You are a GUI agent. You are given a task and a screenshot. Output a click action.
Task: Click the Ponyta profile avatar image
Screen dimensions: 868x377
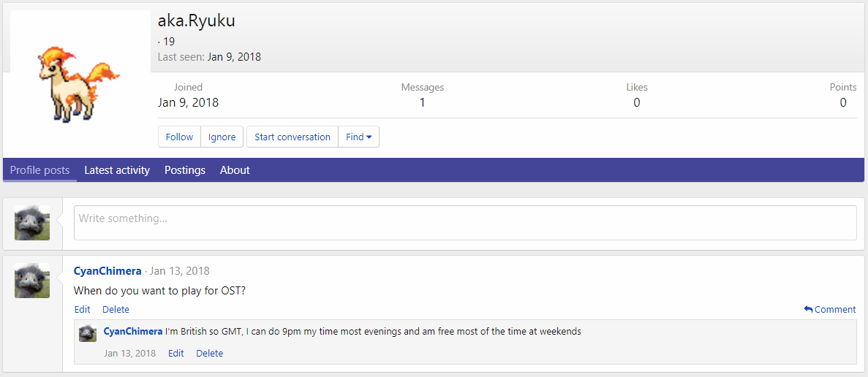point(80,81)
